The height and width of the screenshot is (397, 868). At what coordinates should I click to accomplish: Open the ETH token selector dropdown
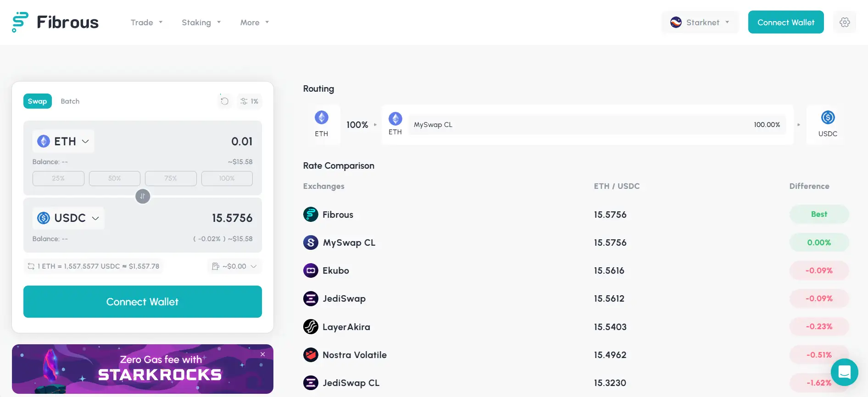[x=63, y=141]
